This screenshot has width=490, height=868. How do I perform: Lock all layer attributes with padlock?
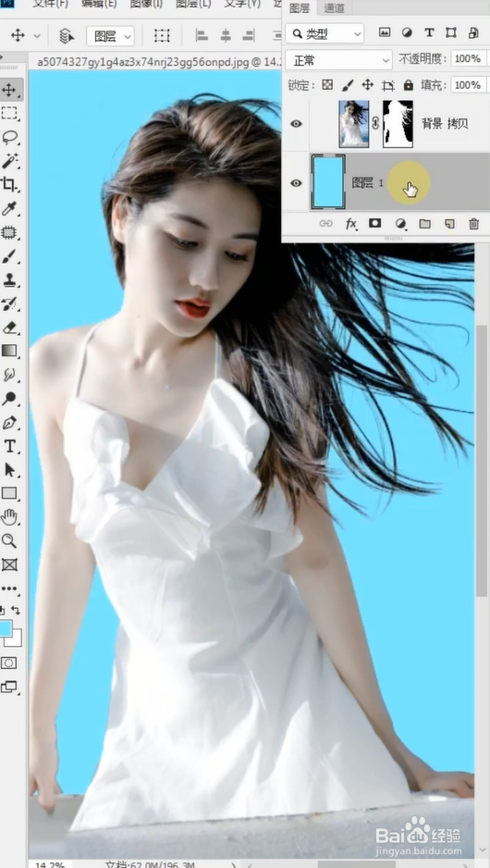[x=408, y=85]
